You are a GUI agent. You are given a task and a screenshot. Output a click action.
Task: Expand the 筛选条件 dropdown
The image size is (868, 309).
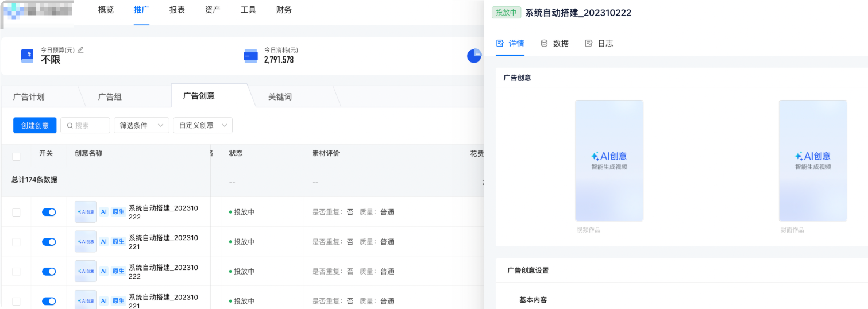click(x=141, y=125)
